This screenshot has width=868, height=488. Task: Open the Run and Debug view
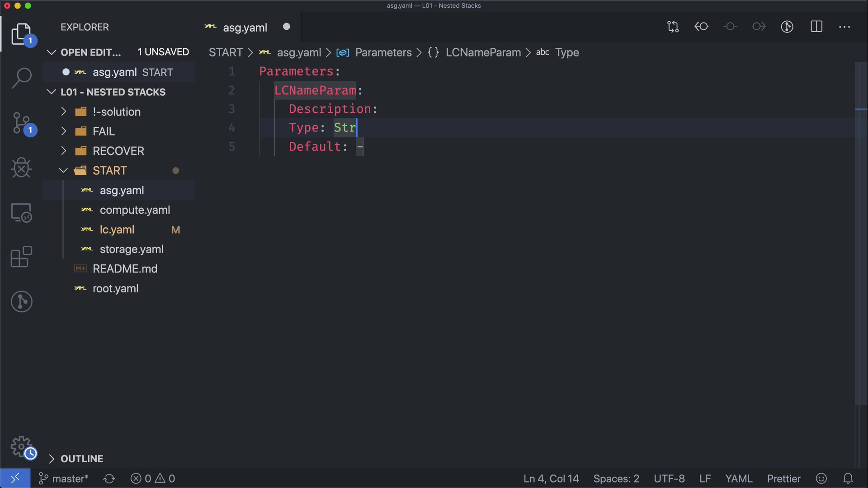[x=21, y=168]
